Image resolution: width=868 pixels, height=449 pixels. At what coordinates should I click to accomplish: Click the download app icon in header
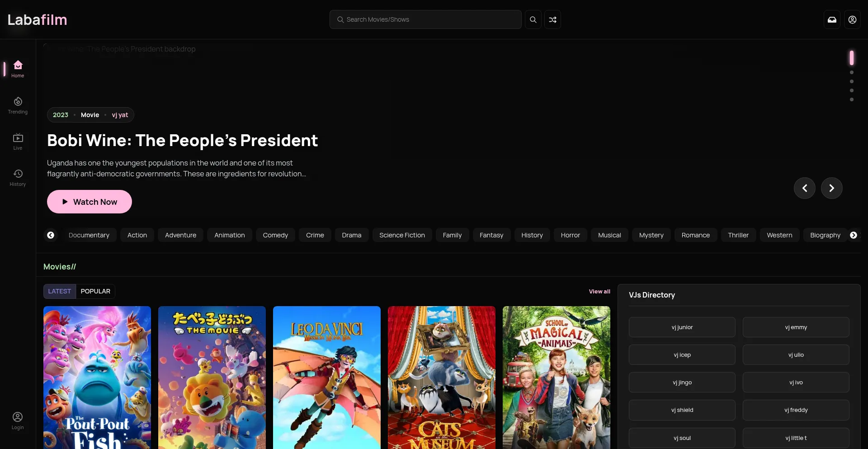[832, 19]
